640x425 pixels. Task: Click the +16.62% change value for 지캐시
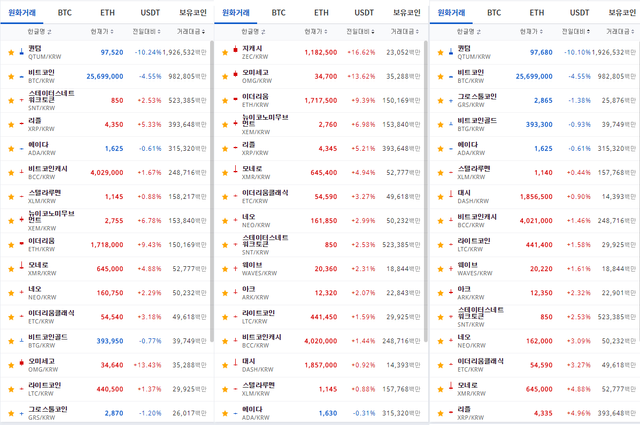(x=361, y=52)
